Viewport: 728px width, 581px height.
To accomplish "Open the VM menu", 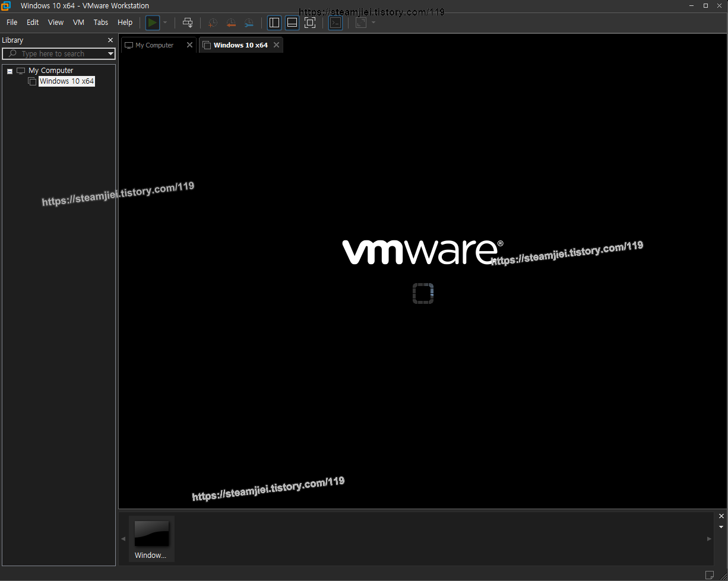I will pos(78,22).
